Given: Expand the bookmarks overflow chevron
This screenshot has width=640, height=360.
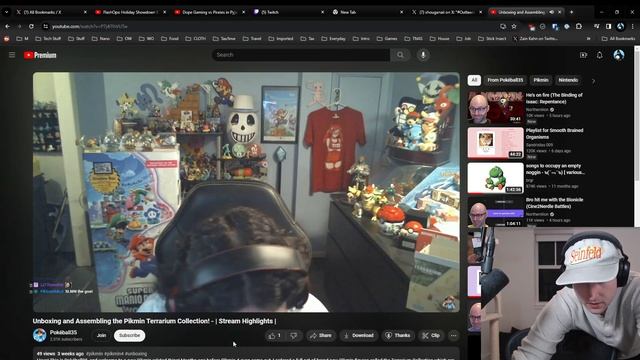Looking at the screenshot, I should pos(589,39).
